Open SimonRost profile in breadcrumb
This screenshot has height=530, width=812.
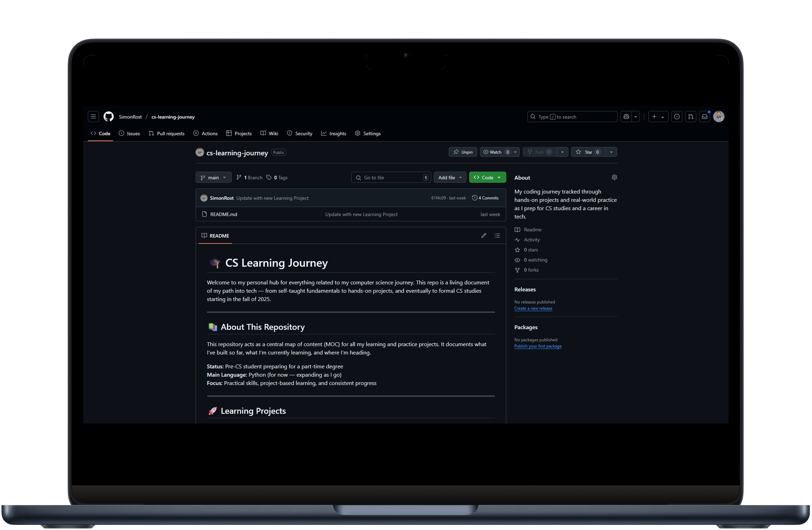pyautogui.click(x=130, y=117)
